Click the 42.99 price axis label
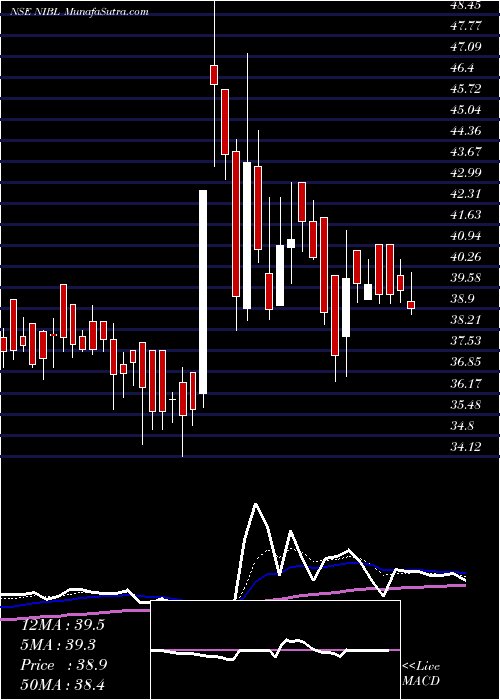 pos(466,173)
